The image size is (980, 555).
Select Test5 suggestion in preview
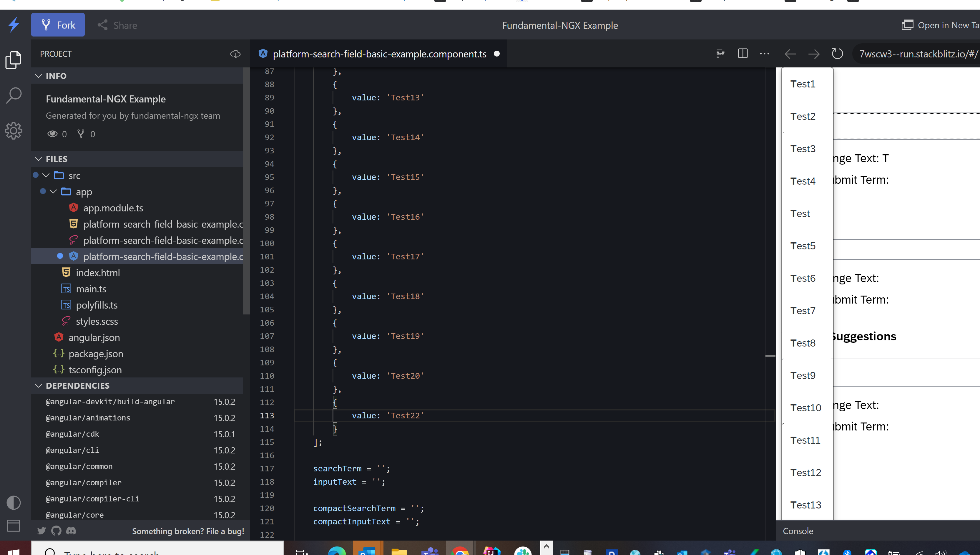pyautogui.click(x=803, y=246)
